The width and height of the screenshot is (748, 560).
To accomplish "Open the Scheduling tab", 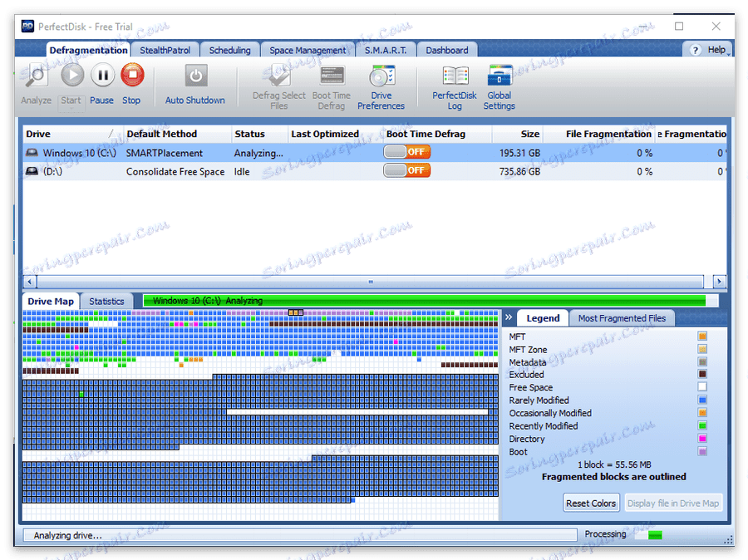I will tap(230, 50).
